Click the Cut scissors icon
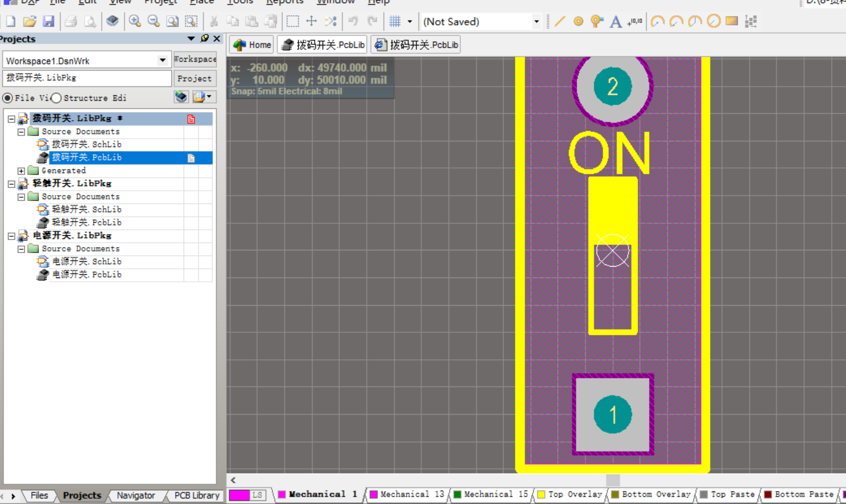This screenshot has width=846, height=504. click(x=214, y=22)
